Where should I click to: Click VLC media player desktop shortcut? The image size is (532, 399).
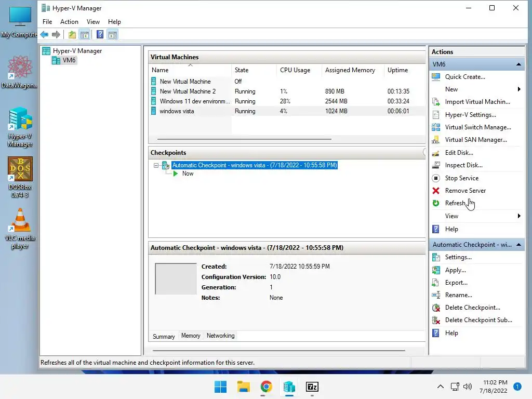point(20,229)
